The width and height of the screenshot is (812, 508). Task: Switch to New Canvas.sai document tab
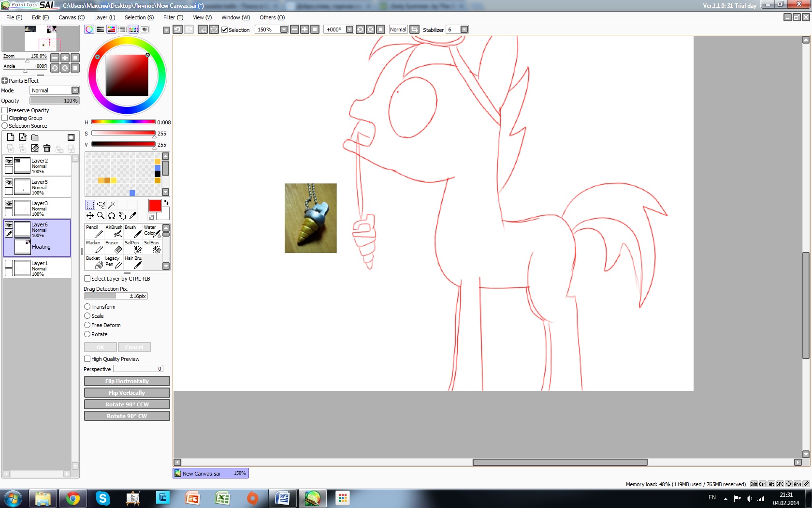(x=211, y=473)
